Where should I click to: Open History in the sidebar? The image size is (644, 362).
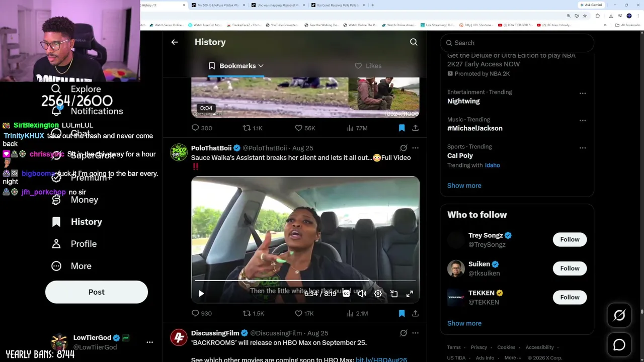(76, 222)
